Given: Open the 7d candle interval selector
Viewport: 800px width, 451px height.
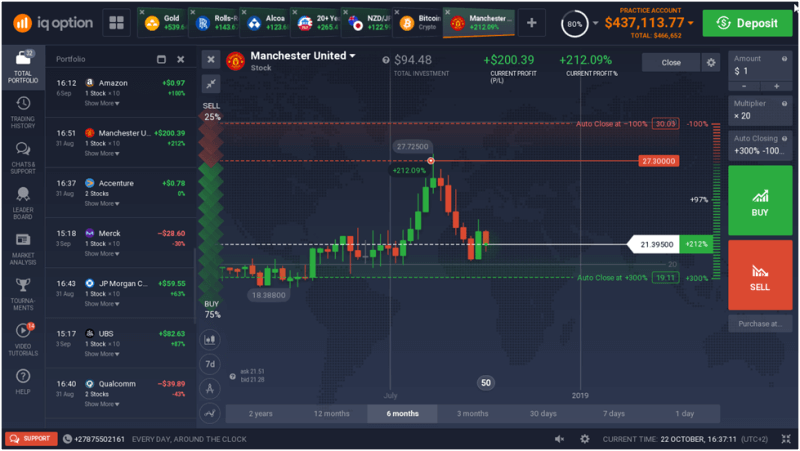Looking at the screenshot, I should click(x=210, y=364).
